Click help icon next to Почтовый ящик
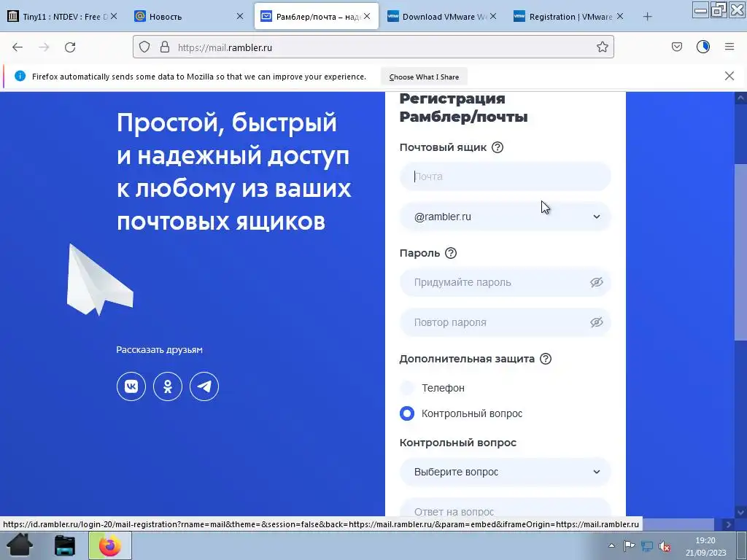Screen dimensions: 747x560 click(498, 147)
